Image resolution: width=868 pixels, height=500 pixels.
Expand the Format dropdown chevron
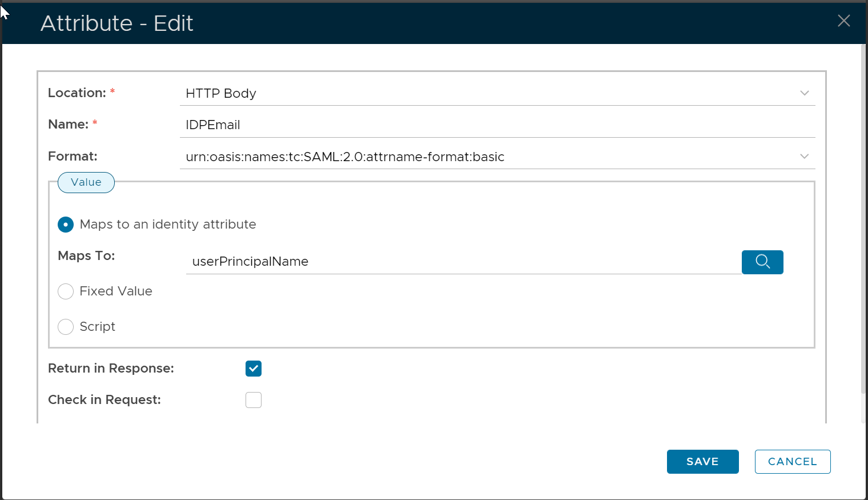click(x=804, y=157)
